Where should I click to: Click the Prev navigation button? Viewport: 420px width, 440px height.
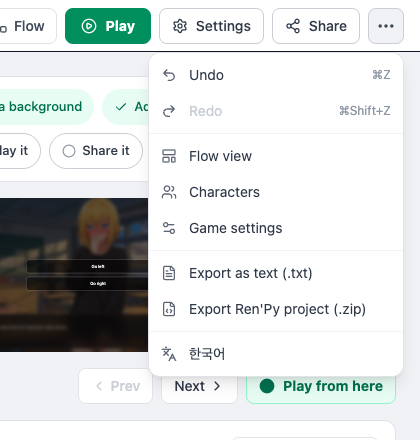(x=115, y=386)
